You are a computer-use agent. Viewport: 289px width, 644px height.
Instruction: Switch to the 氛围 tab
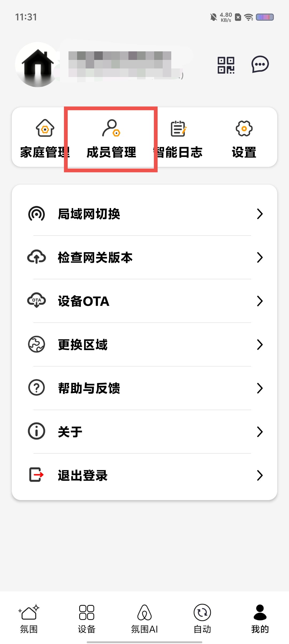(29, 618)
